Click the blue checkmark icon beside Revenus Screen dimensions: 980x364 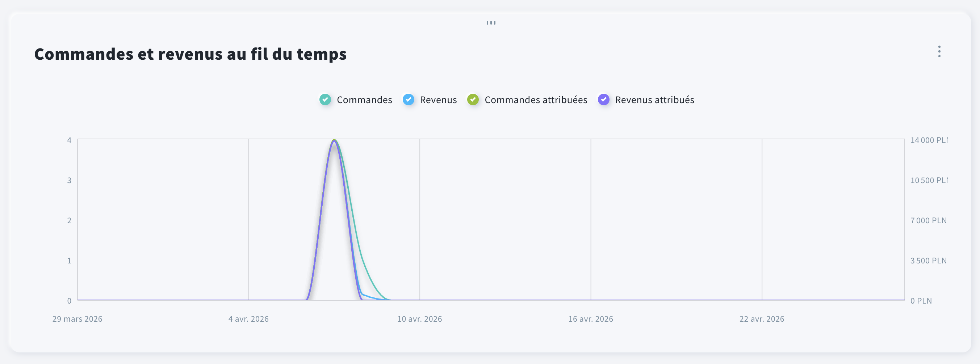tap(409, 100)
